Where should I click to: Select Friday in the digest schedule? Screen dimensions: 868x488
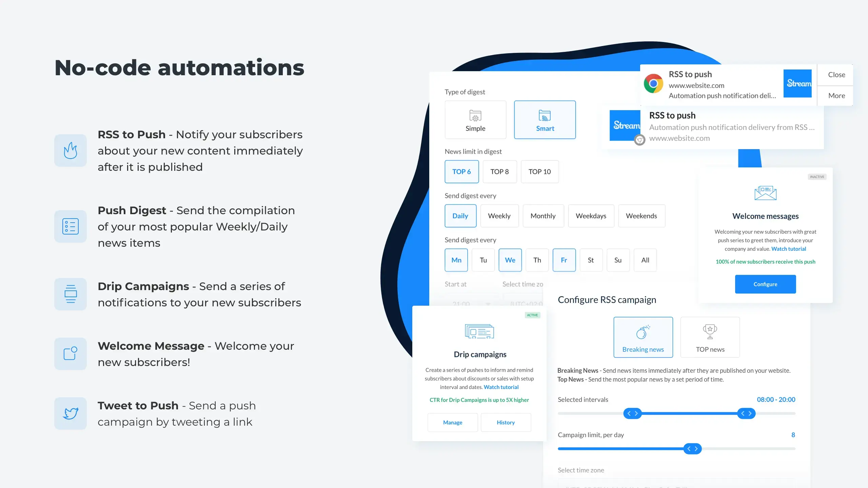coord(563,260)
